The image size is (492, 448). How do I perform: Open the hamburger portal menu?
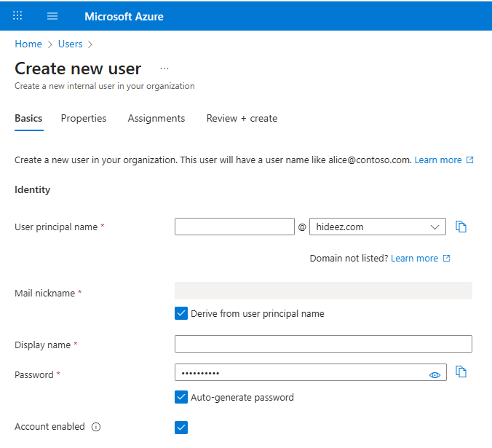tap(52, 15)
